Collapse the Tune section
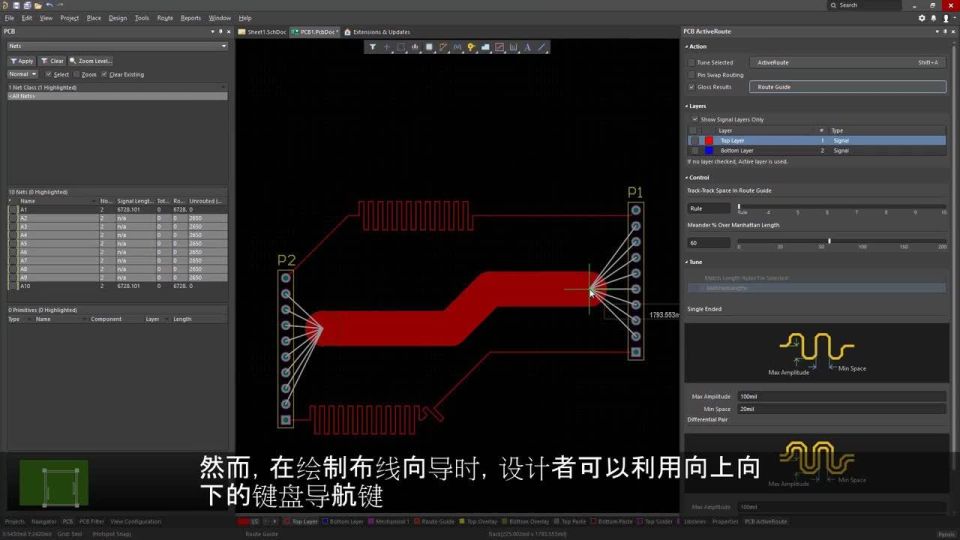This screenshot has width=960, height=540. (x=686, y=262)
